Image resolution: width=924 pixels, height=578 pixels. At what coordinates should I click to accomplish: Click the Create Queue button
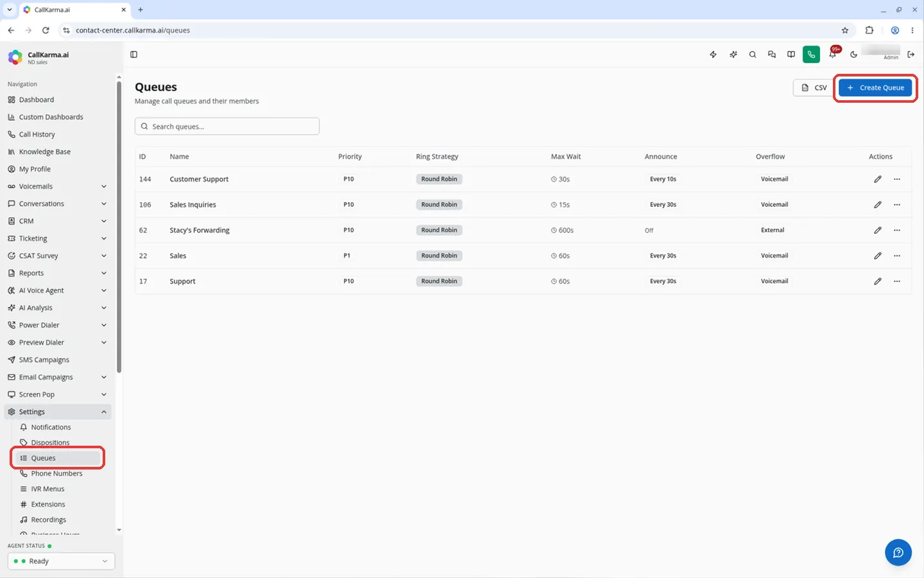pyautogui.click(x=875, y=88)
